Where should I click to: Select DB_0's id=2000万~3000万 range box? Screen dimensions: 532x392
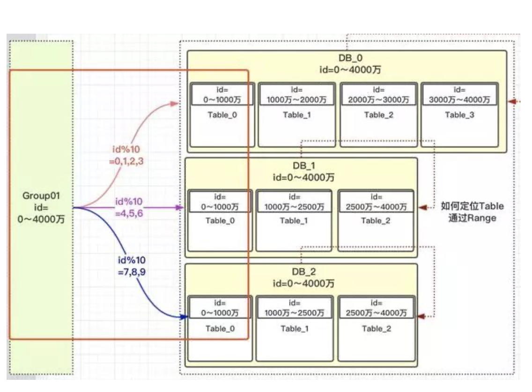(378, 95)
